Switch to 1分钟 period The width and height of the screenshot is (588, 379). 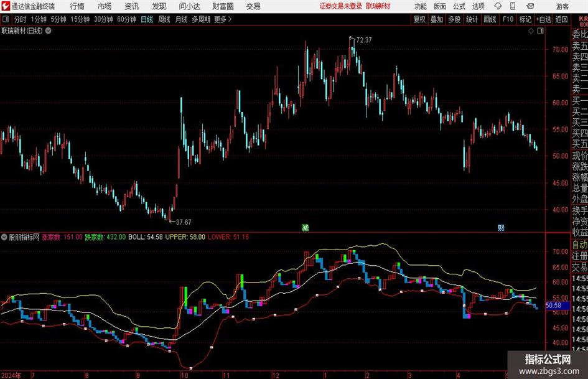click(39, 19)
